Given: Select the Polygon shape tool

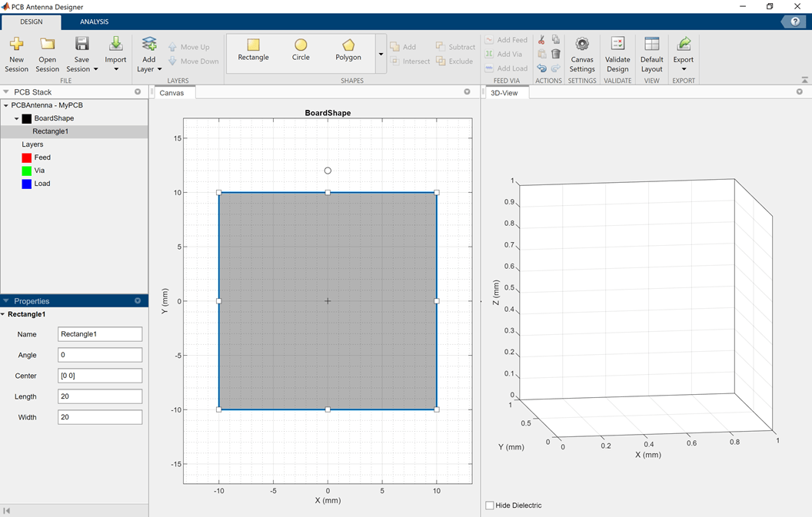Looking at the screenshot, I should pyautogui.click(x=348, y=50).
